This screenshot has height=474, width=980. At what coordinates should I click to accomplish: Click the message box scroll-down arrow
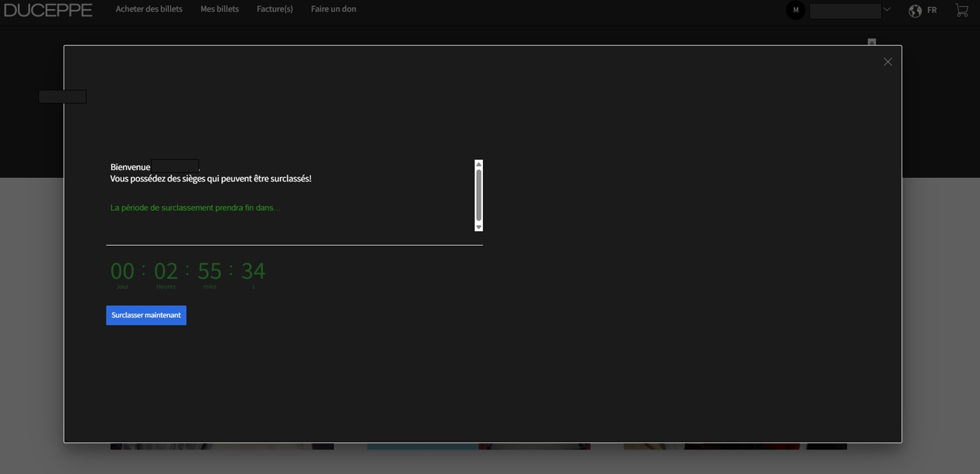(x=479, y=227)
